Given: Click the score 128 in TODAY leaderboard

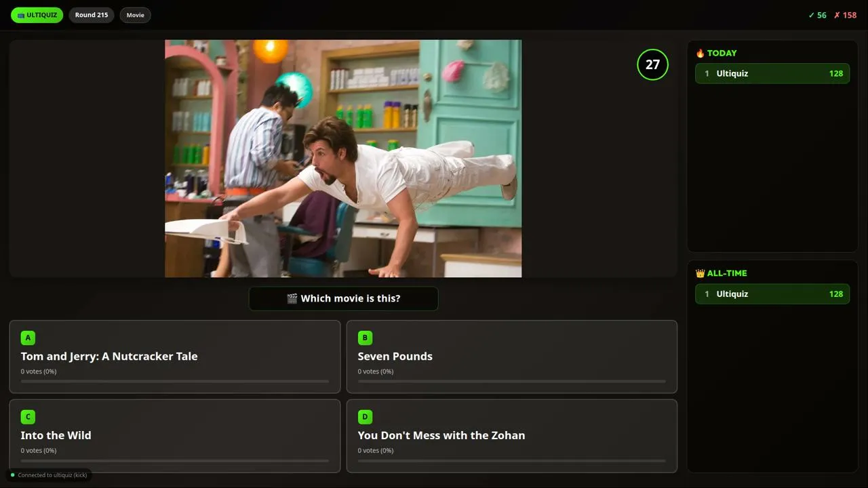Looking at the screenshot, I should click(x=836, y=73).
